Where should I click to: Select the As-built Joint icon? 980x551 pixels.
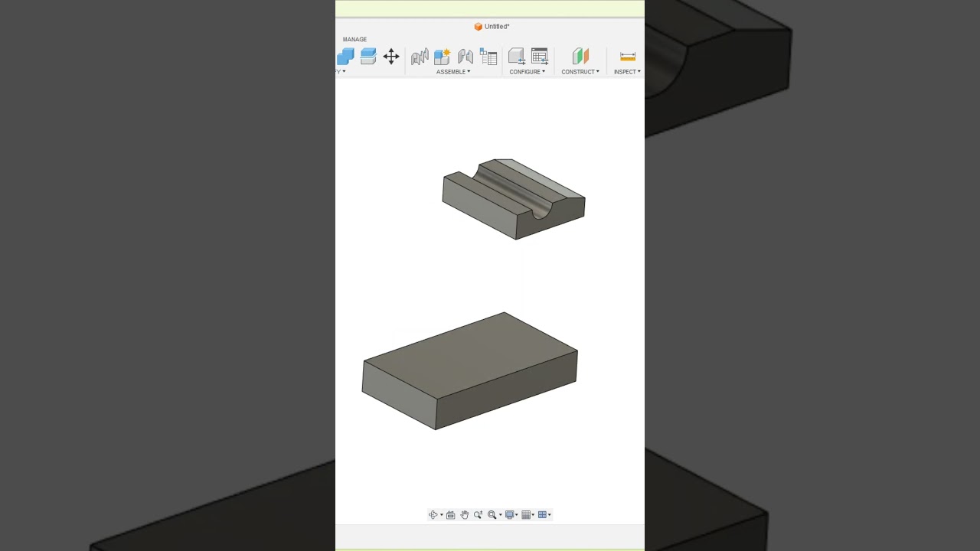465,56
